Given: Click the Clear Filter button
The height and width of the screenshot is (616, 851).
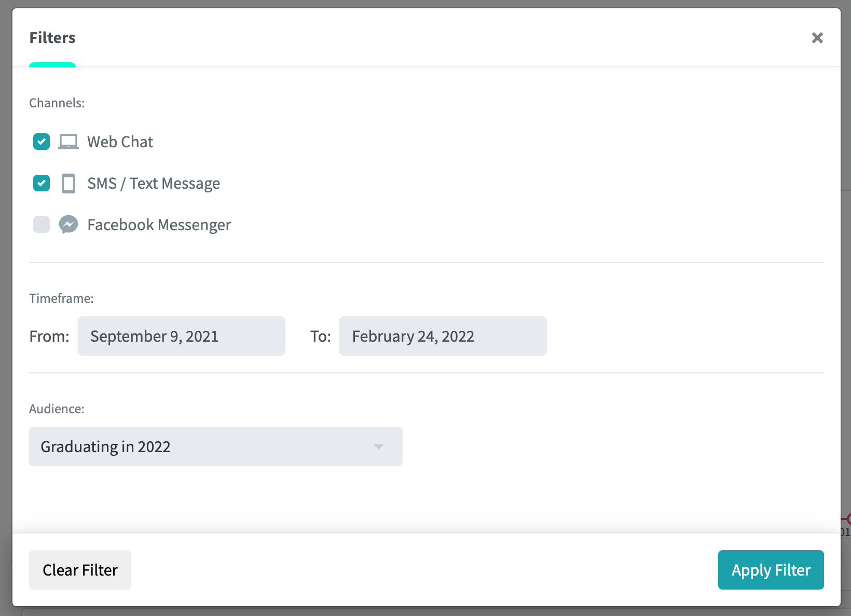Looking at the screenshot, I should coord(80,570).
